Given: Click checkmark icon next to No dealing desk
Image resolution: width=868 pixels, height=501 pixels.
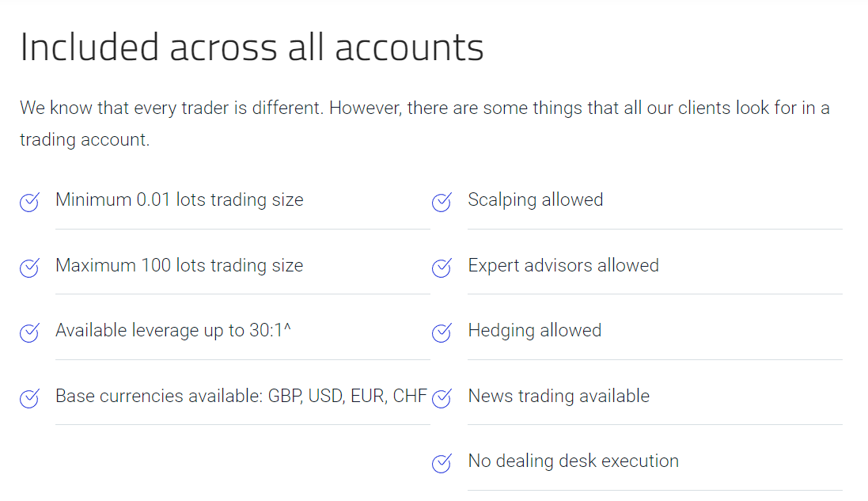Looking at the screenshot, I should tap(442, 463).
